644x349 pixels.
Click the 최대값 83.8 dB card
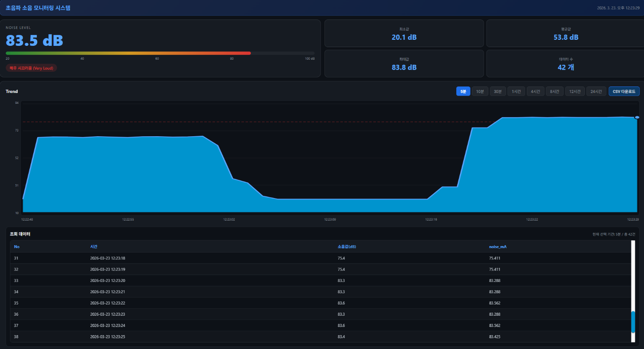(x=404, y=63)
